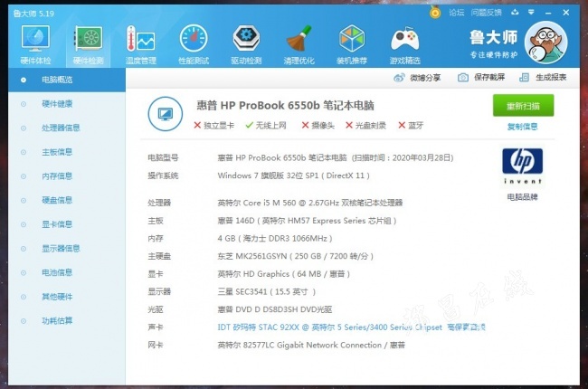Image resolution: width=588 pixels, height=389 pixels.
Task: Open 驱动检测 gear box icon
Action: tap(246, 38)
